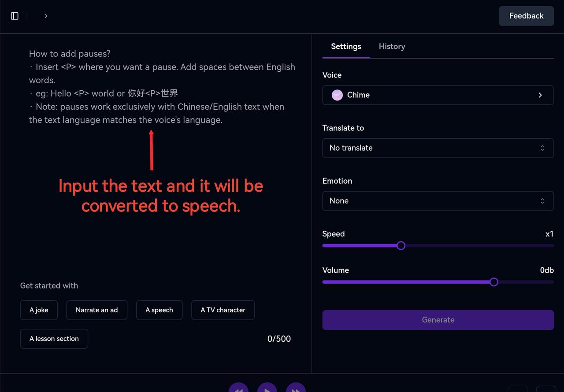Select the "Narrate an ad" suggestion
The height and width of the screenshot is (392, 564).
point(96,310)
